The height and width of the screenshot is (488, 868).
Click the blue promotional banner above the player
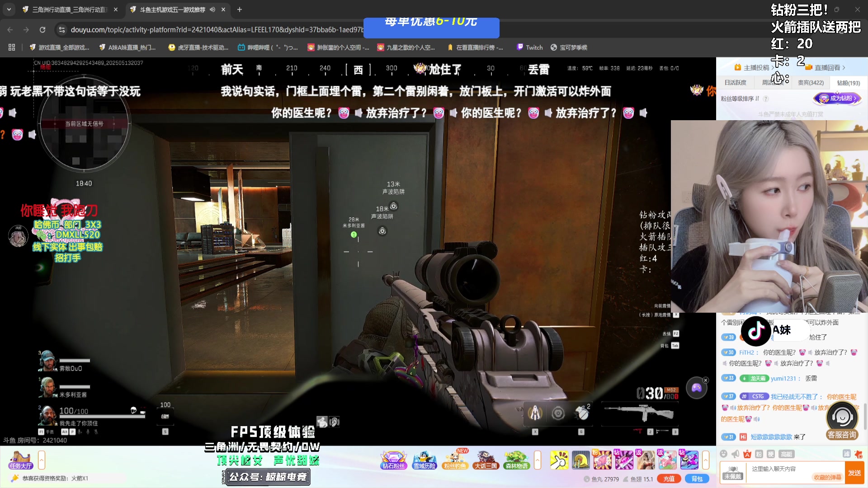point(431,28)
